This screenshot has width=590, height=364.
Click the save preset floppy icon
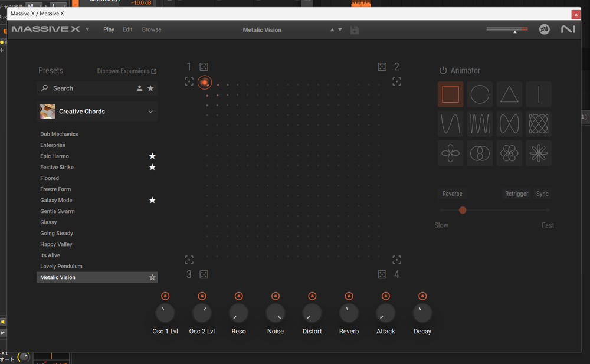[355, 30]
